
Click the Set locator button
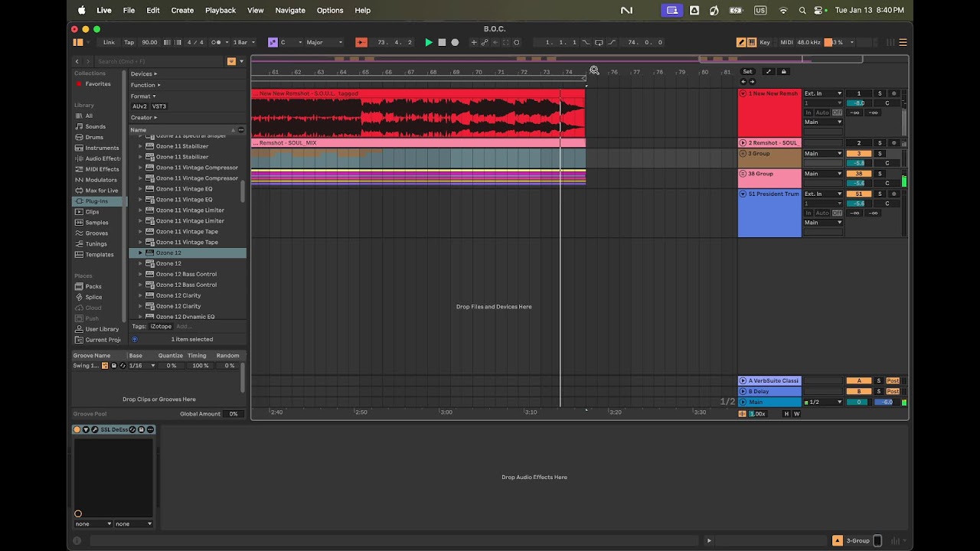click(747, 72)
